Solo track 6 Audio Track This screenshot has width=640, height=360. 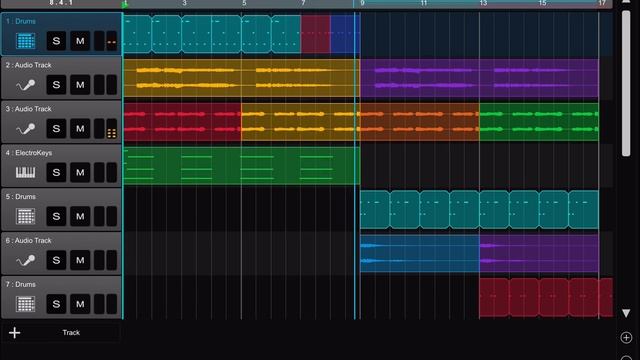point(56,260)
